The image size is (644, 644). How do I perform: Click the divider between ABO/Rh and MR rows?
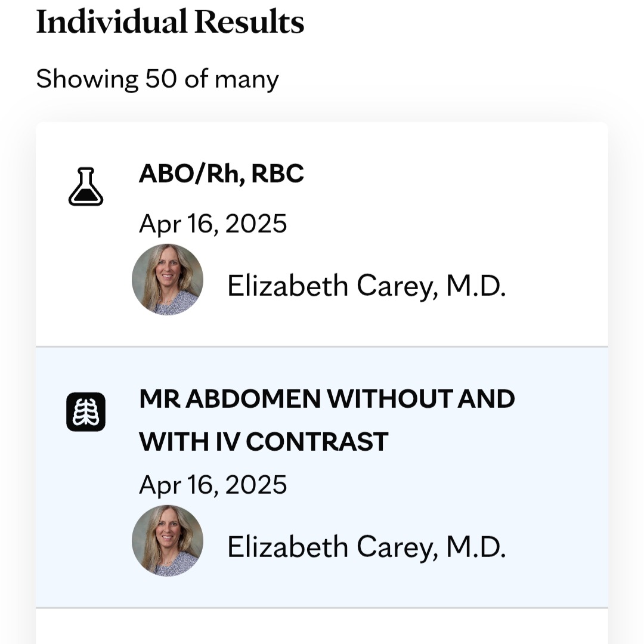coord(322,346)
